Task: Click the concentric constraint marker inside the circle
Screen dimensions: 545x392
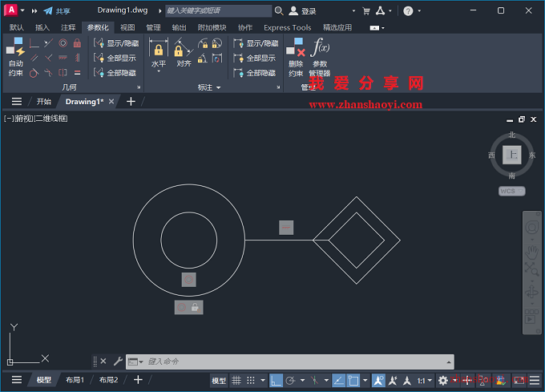Action: [188, 280]
